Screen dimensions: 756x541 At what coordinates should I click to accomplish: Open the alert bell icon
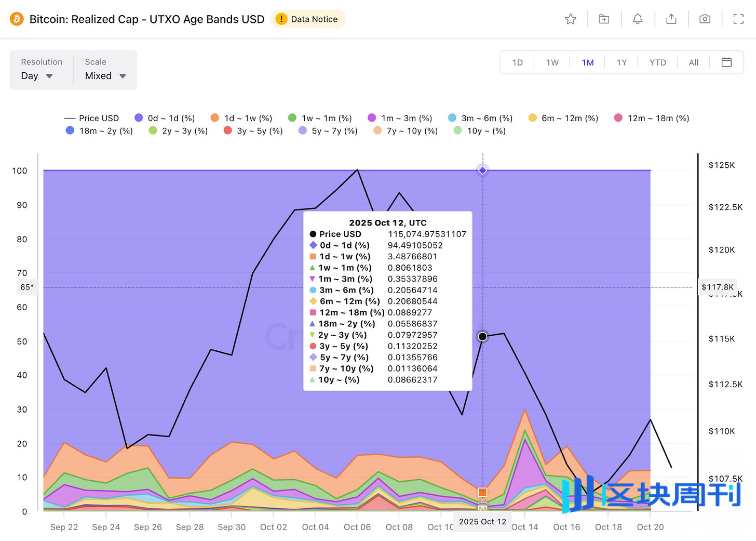click(638, 19)
